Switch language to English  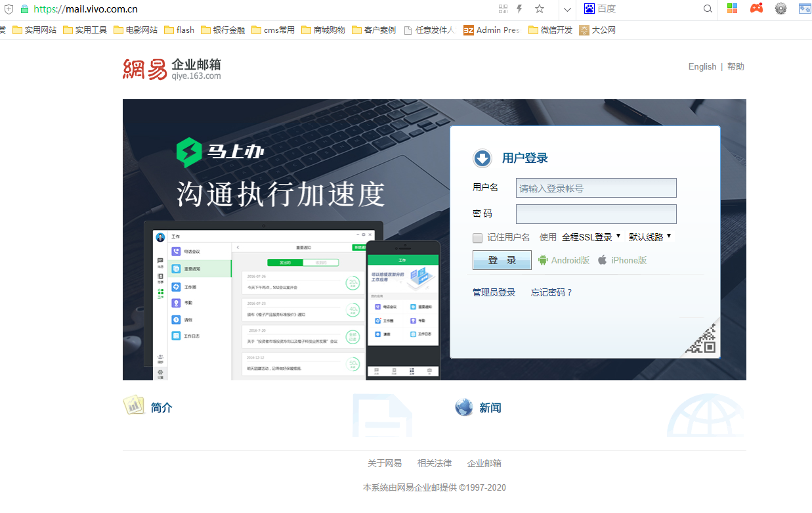coord(702,66)
